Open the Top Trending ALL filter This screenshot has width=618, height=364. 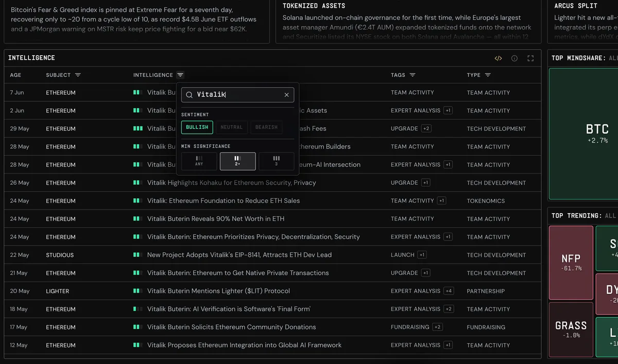tap(611, 216)
